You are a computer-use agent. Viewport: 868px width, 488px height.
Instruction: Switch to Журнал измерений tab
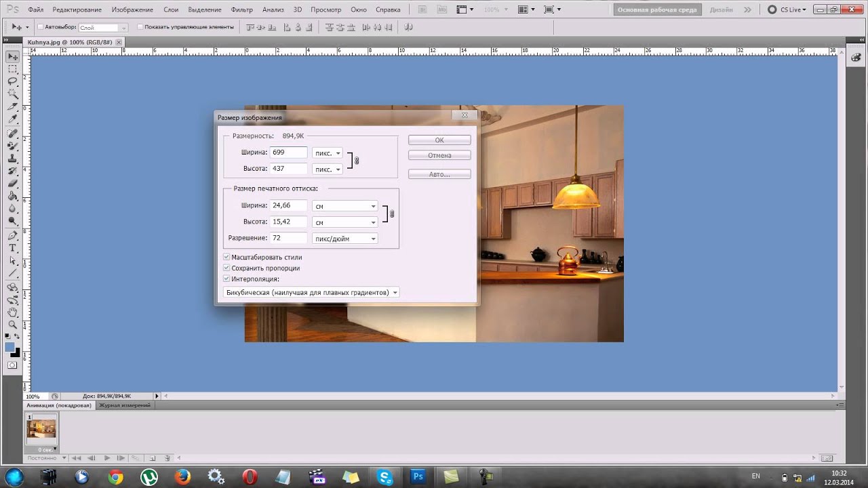point(125,405)
